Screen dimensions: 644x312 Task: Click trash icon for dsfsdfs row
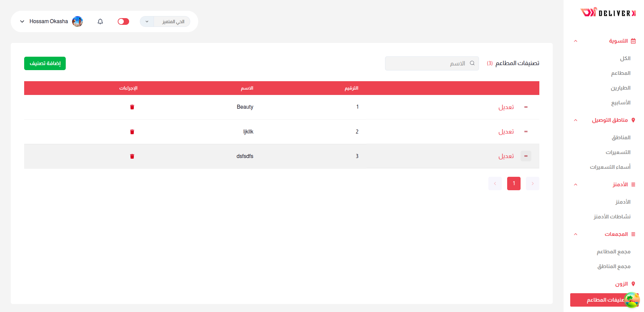click(x=132, y=156)
